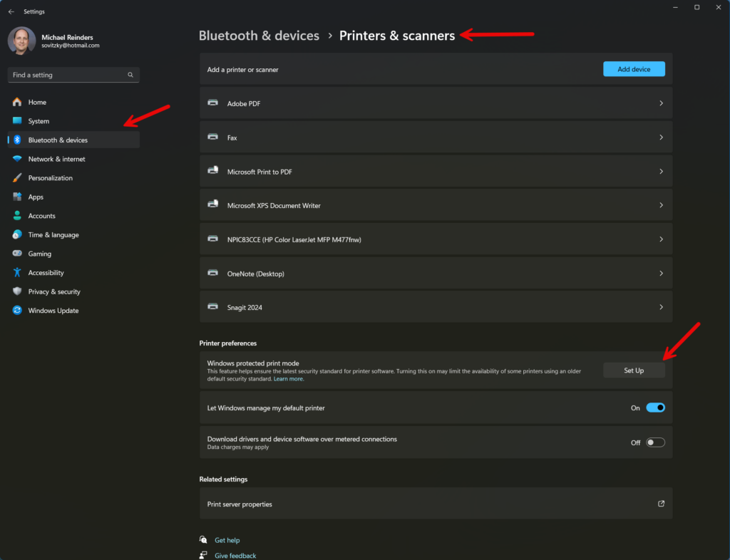
Task: Click the Michael Reinders account name
Action: (x=67, y=37)
